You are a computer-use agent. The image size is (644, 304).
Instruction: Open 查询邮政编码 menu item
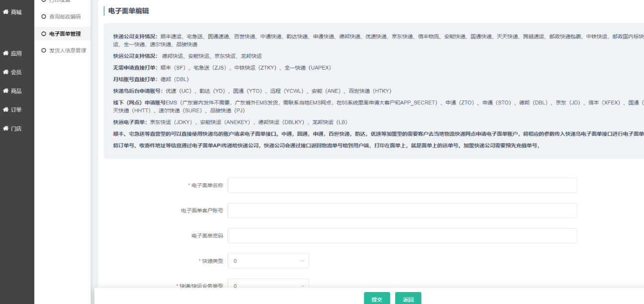(65, 17)
